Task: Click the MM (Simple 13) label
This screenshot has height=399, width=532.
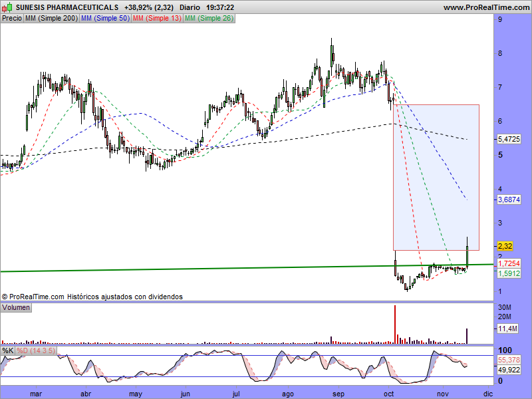Action: 156,18
